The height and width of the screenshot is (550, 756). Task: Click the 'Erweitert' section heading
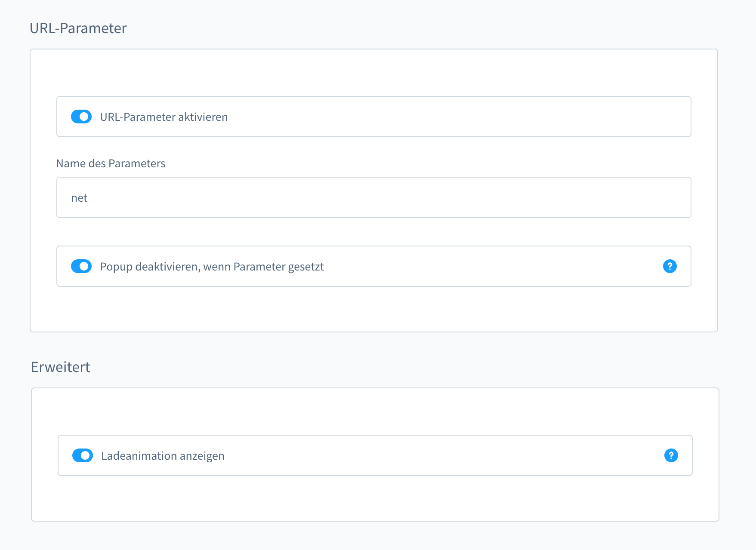61,367
